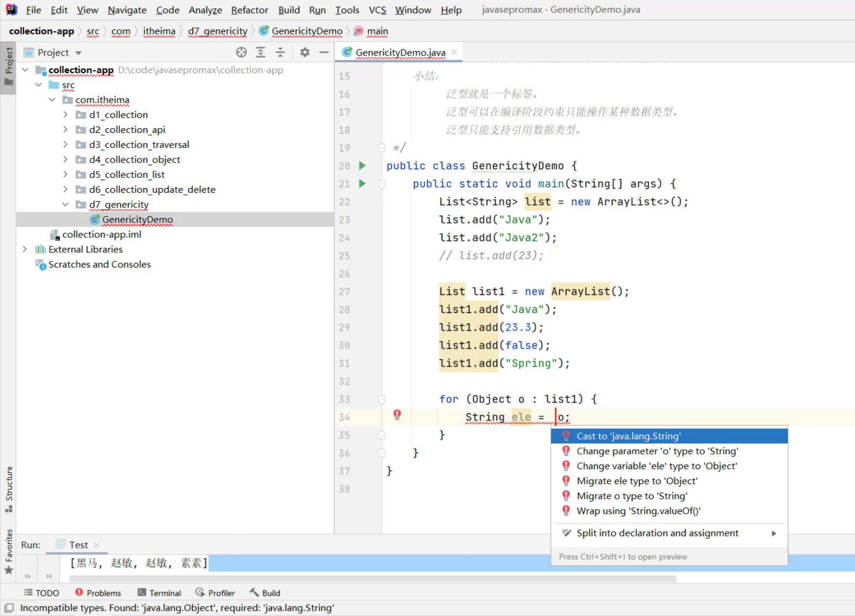Click the Expand All icon in Project panel

pos(260,52)
